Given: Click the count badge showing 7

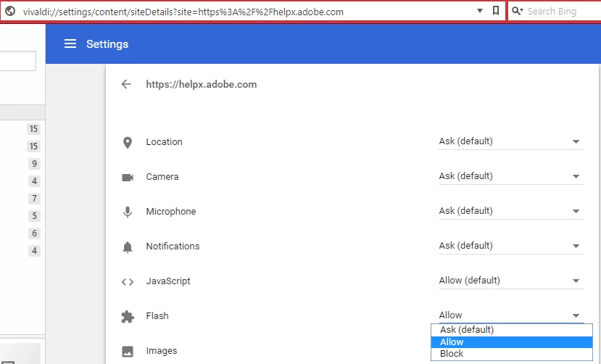Looking at the screenshot, I should [34, 199].
